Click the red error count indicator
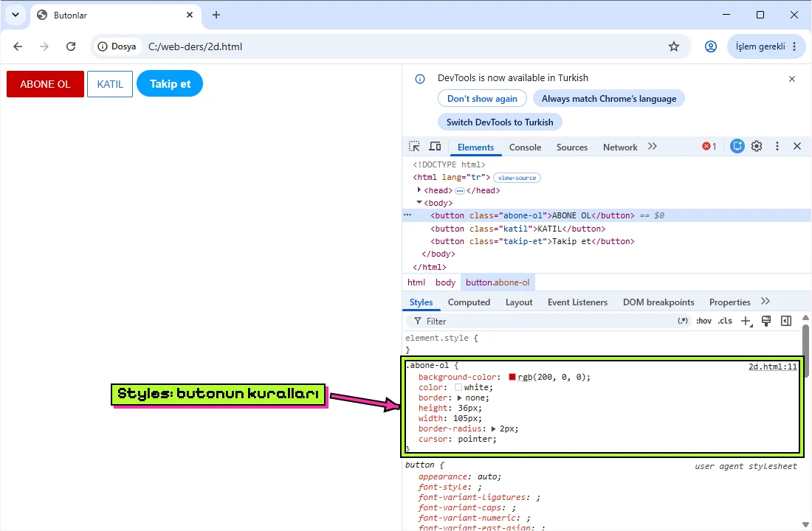This screenshot has width=812, height=531. click(x=709, y=147)
